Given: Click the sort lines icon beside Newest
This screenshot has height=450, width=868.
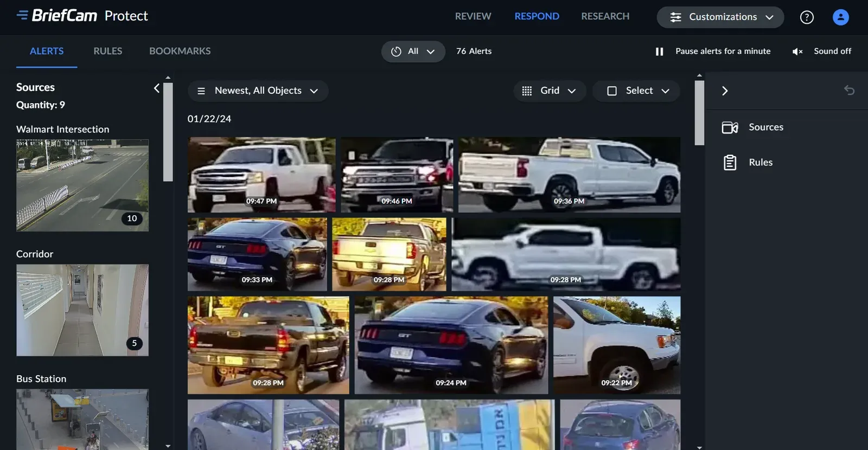Looking at the screenshot, I should (x=201, y=91).
